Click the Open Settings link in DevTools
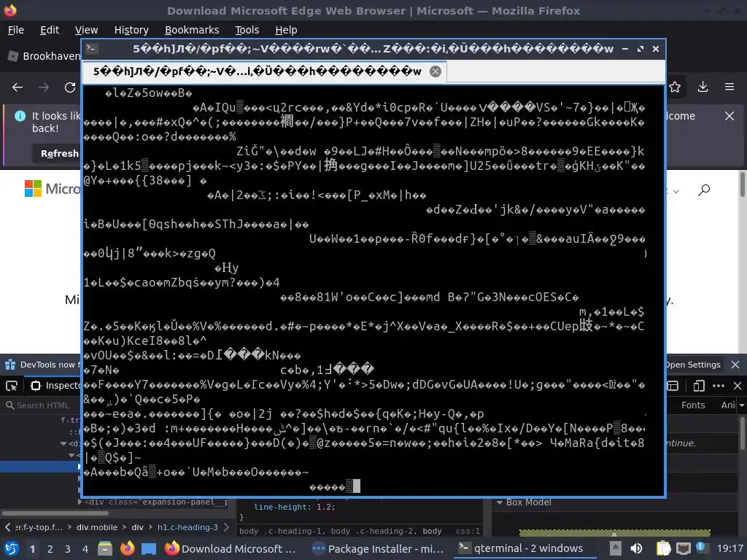Viewport: 747px width, 560px height. point(693,365)
